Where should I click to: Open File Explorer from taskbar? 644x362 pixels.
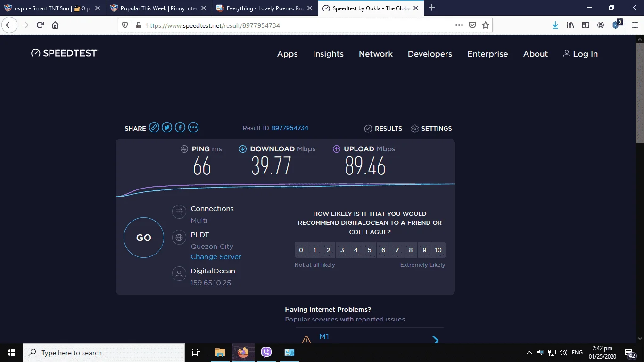[220, 353]
